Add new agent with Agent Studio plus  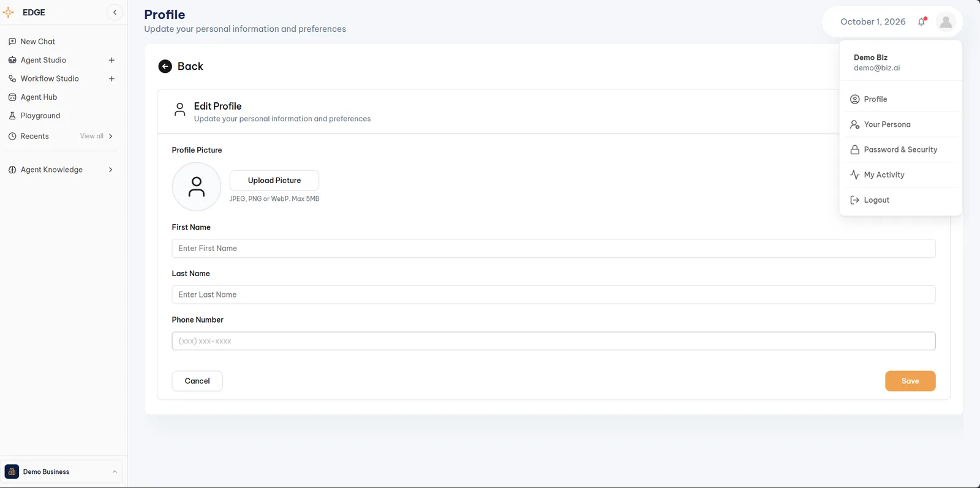(111, 60)
